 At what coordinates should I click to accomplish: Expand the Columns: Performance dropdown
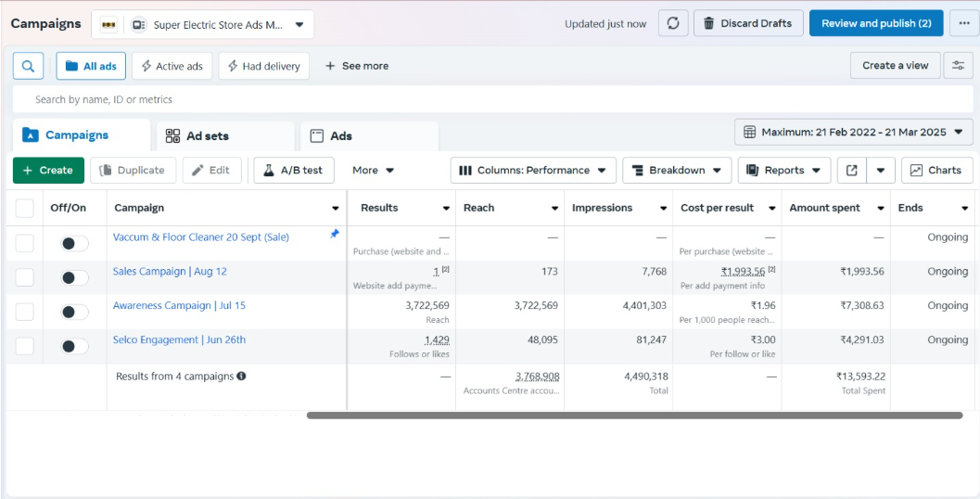pyautogui.click(x=533, y=171)
